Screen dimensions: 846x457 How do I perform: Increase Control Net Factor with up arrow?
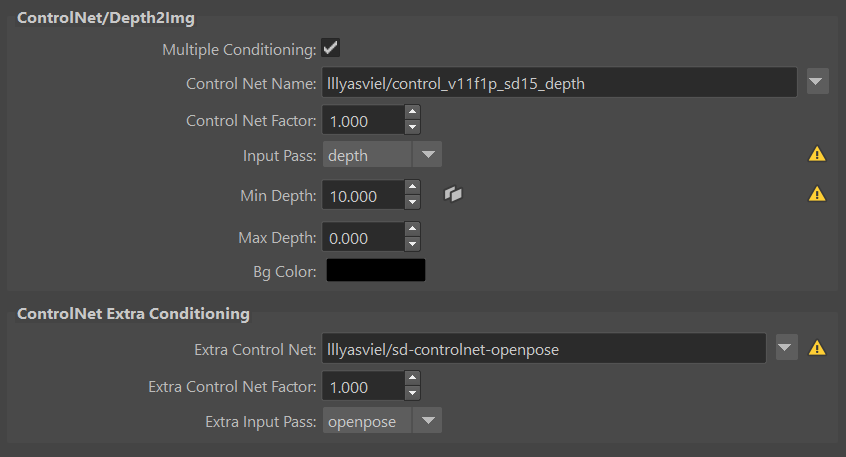click(412, 112)
